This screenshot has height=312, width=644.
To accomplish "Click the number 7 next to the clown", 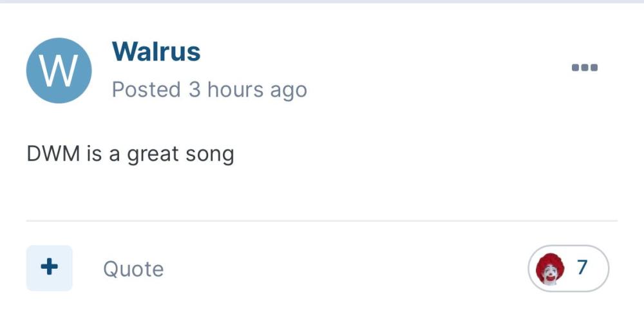I will click(582, 268).
